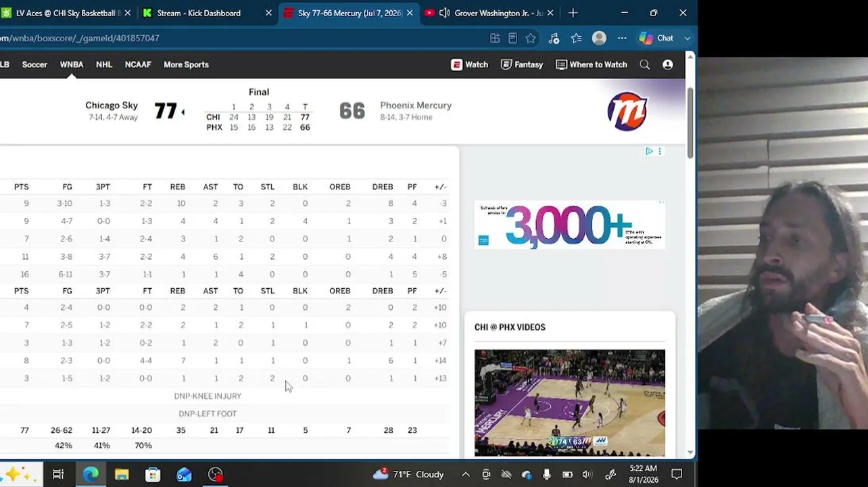Open the Soccer menu item
This screenshot has width=868, height=487.
(34, 65)
